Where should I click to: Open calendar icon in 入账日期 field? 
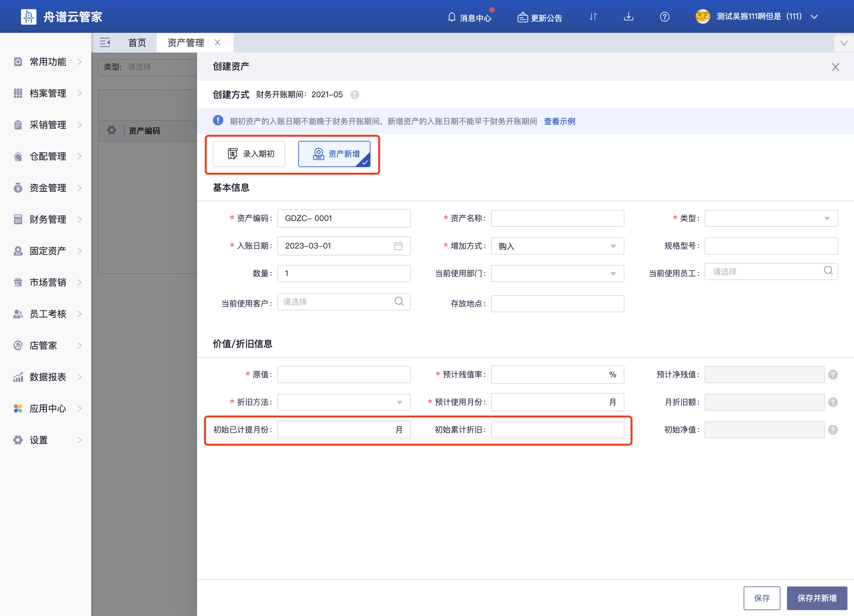(x=398, y=246)
